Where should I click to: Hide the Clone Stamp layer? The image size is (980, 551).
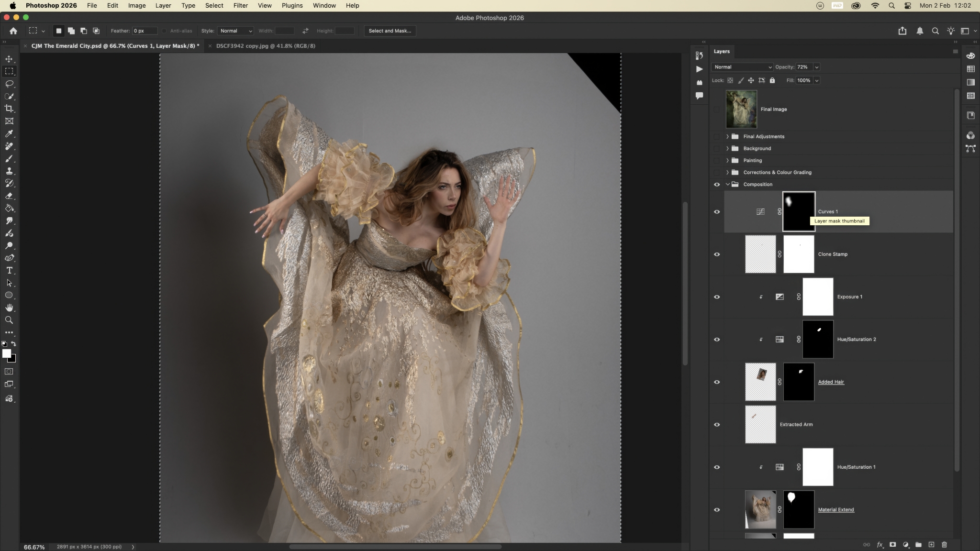(x=716, y=254)
